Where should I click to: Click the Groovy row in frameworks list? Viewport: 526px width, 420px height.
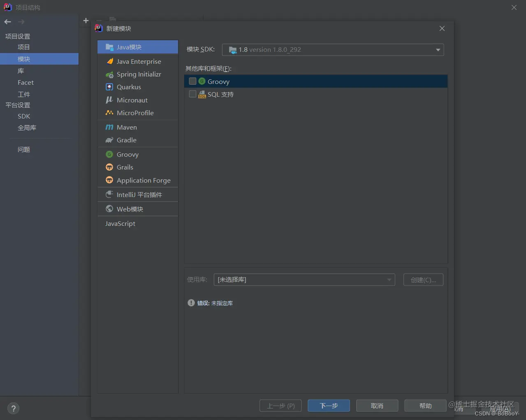[x=316, y=81]
